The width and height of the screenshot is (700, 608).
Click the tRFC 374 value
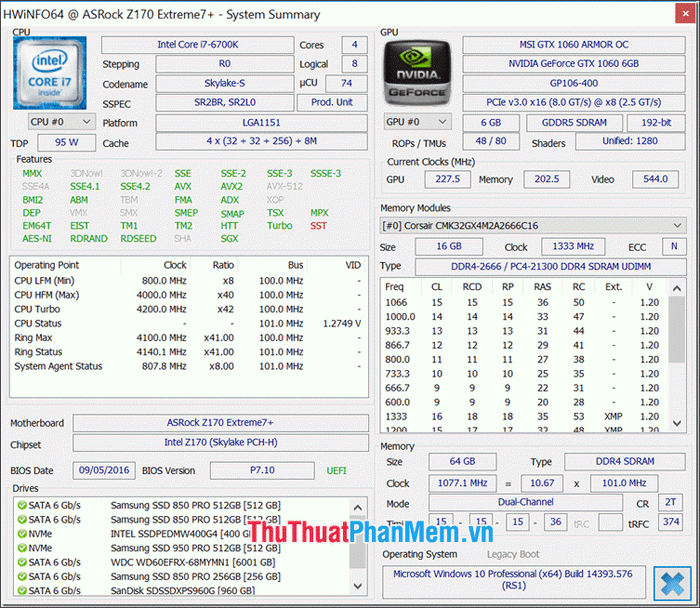coord(671,522)
